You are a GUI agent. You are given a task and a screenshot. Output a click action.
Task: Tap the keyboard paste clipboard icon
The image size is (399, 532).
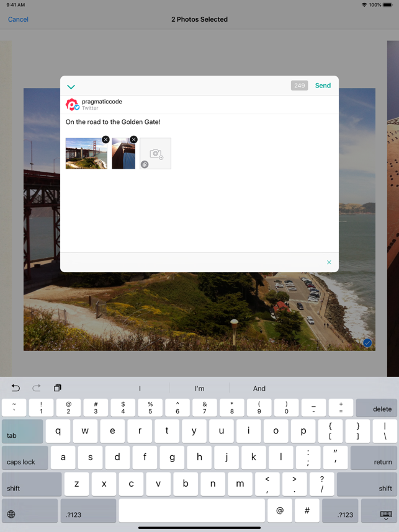(x=57, y=388)
